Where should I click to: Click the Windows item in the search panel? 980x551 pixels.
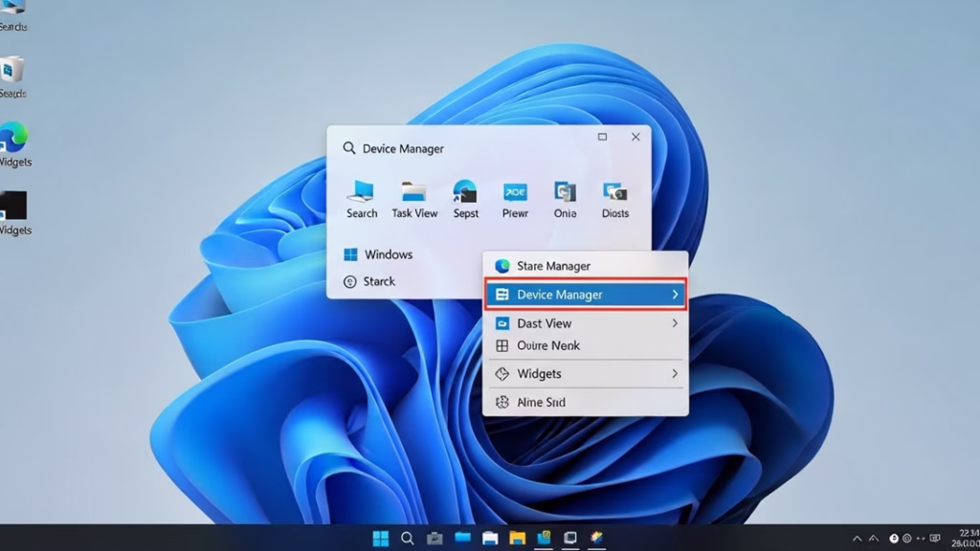tap(388, 254)
